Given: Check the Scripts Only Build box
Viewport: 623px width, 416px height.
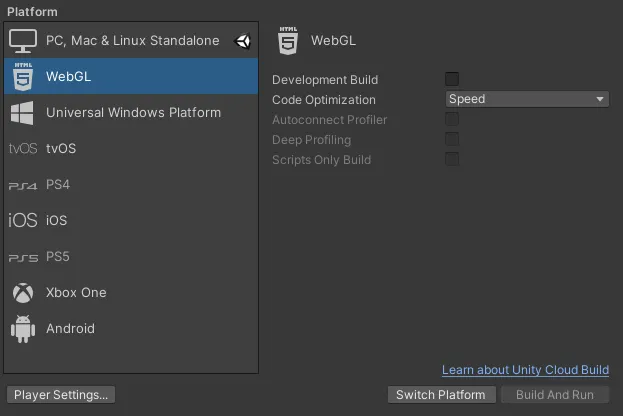Looking at the screenshot, I should (x=452, y=160).
